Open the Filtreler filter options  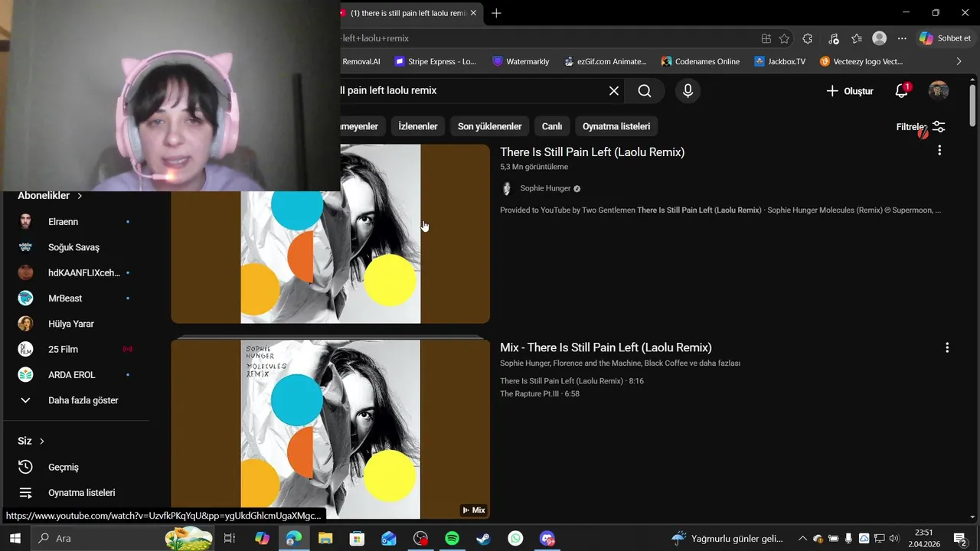pyautogui.click(x=921, y=126)
